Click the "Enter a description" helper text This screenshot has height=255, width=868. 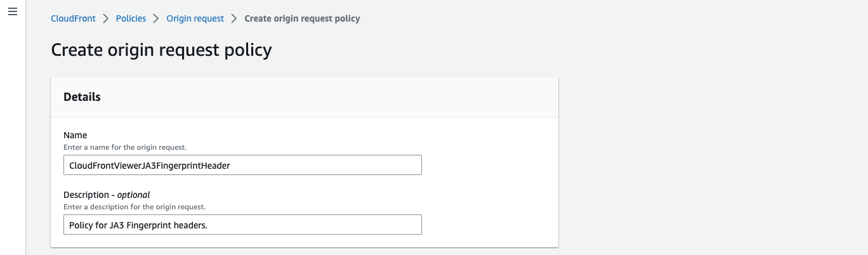pyautogui.click(x=135, y=207)
